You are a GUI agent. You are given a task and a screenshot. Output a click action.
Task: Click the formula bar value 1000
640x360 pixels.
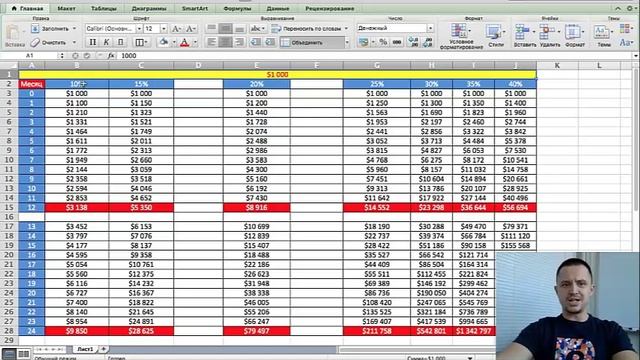[x=129, y=56]
